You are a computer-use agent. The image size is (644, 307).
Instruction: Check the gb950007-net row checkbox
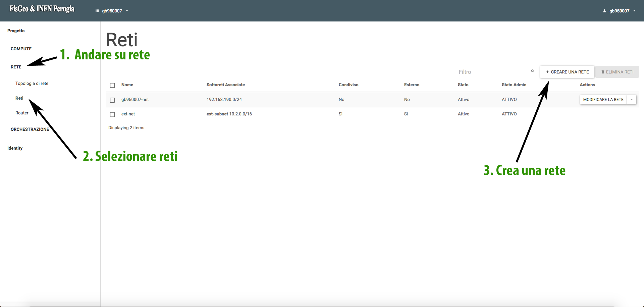pos(112,100)
